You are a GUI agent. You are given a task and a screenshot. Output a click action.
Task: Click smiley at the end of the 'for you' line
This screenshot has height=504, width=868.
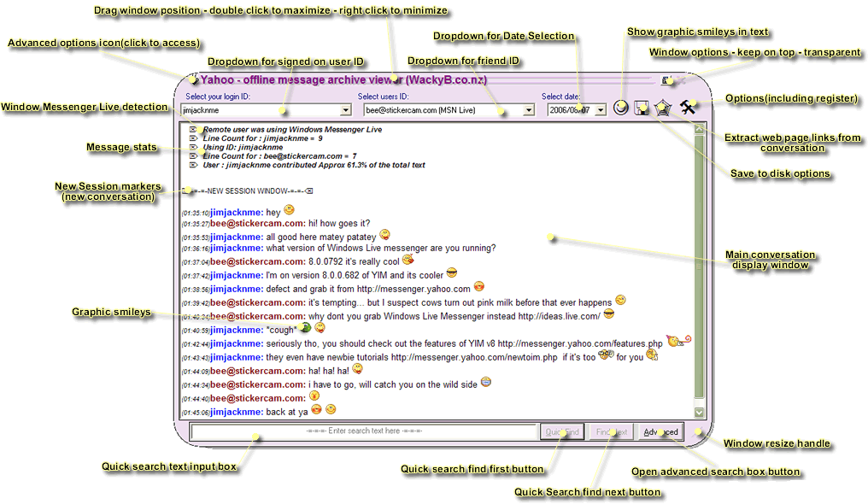point(652,355)
